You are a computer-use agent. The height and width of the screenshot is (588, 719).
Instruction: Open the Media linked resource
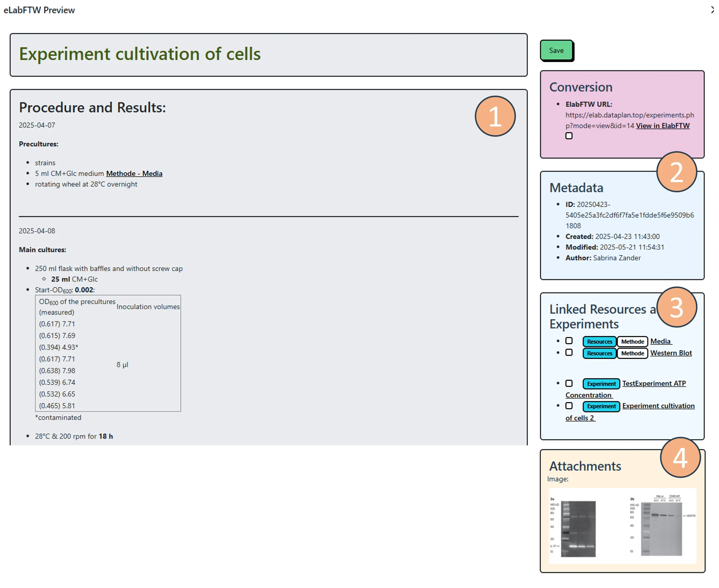pos(660,341)
